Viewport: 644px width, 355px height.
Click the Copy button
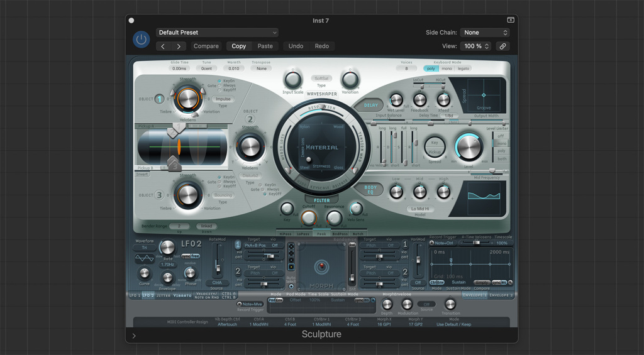click(x=238, y=46)
